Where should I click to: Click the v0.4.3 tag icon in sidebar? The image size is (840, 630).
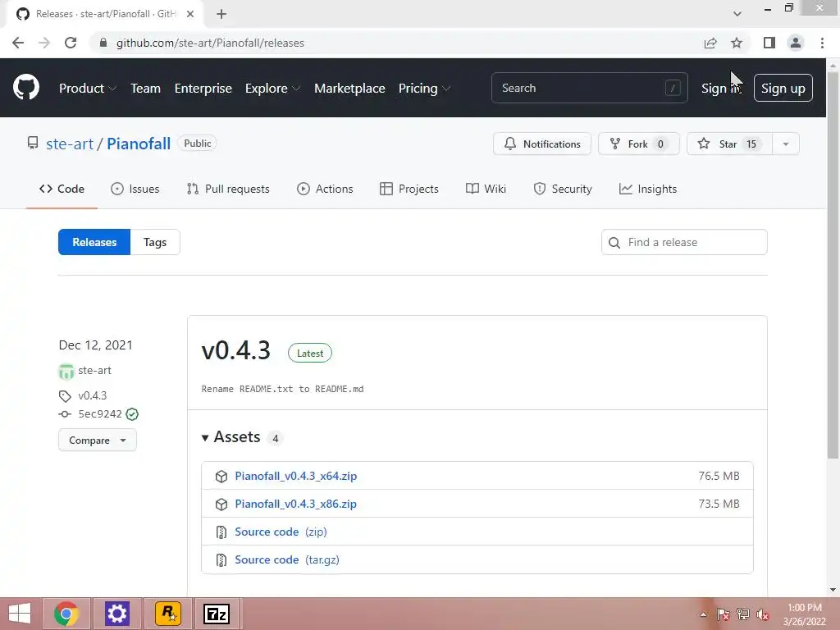[x=65, y=396]
